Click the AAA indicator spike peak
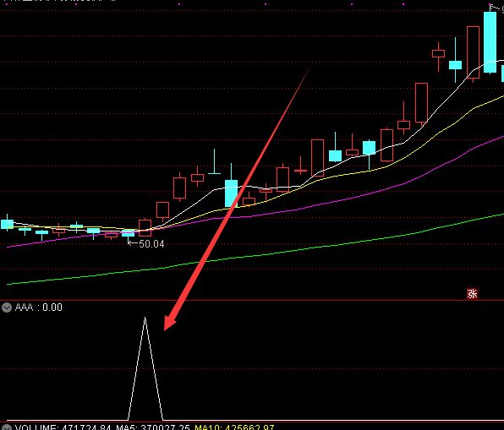Screen dimensions: 504x430 tap(145, 318)
